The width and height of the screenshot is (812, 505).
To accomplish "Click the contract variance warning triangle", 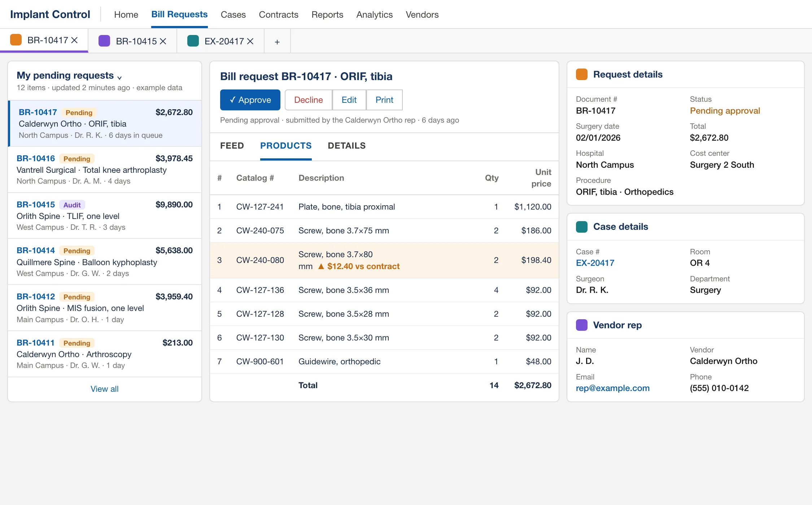I will (x=321, y=266).
